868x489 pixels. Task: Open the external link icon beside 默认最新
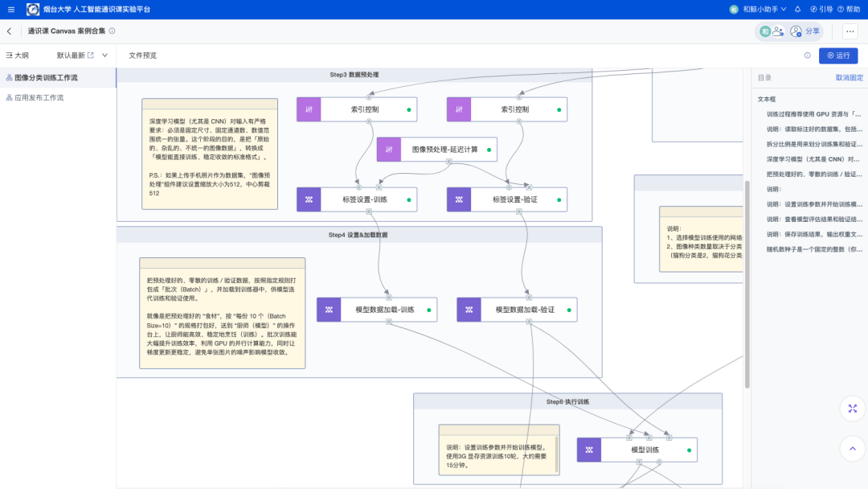(x=90, y=55)
